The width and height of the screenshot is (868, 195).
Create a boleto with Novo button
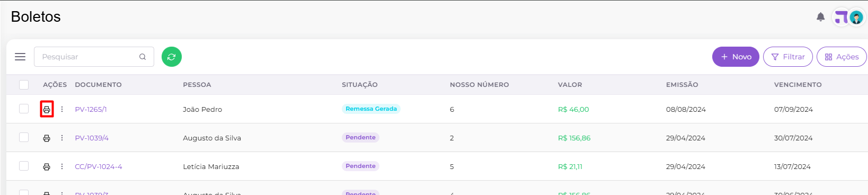(x=736, y=57)
